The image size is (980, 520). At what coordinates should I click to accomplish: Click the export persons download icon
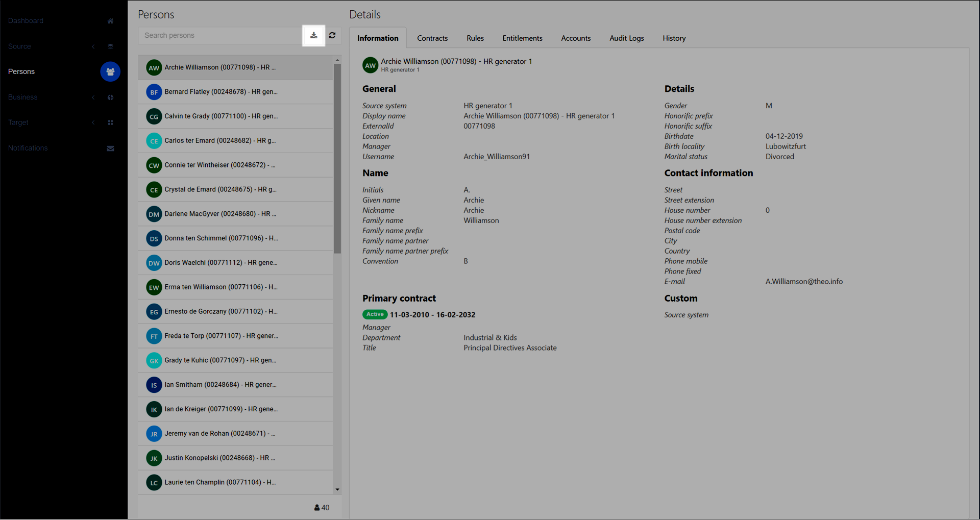(313, 35)
